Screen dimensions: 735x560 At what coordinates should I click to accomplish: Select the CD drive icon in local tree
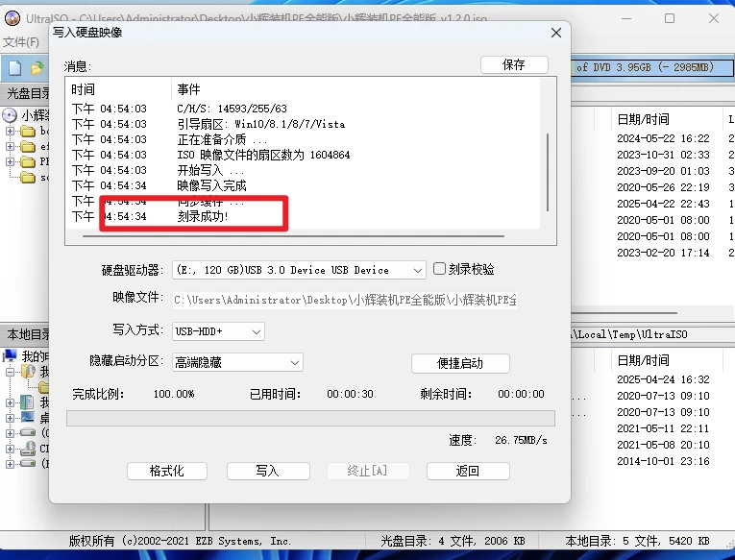coord(28,449)
